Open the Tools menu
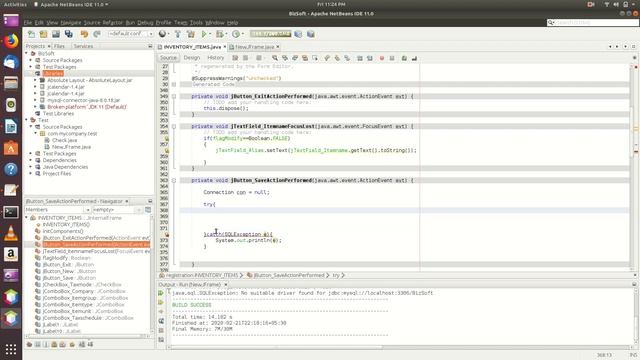The width and height of the screenshot is (640, 360). tap(196, 22)
